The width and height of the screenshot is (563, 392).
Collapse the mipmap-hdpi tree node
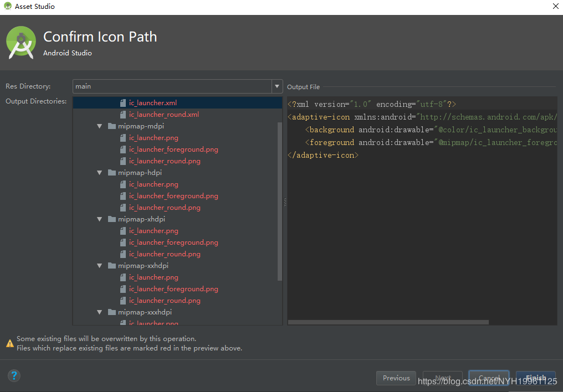[x=100, y=173]
